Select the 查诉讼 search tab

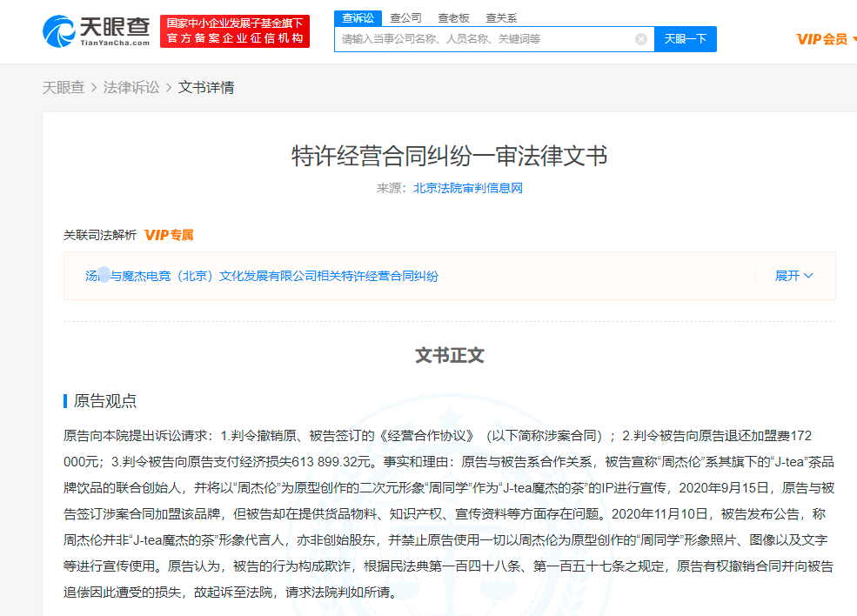358,18
